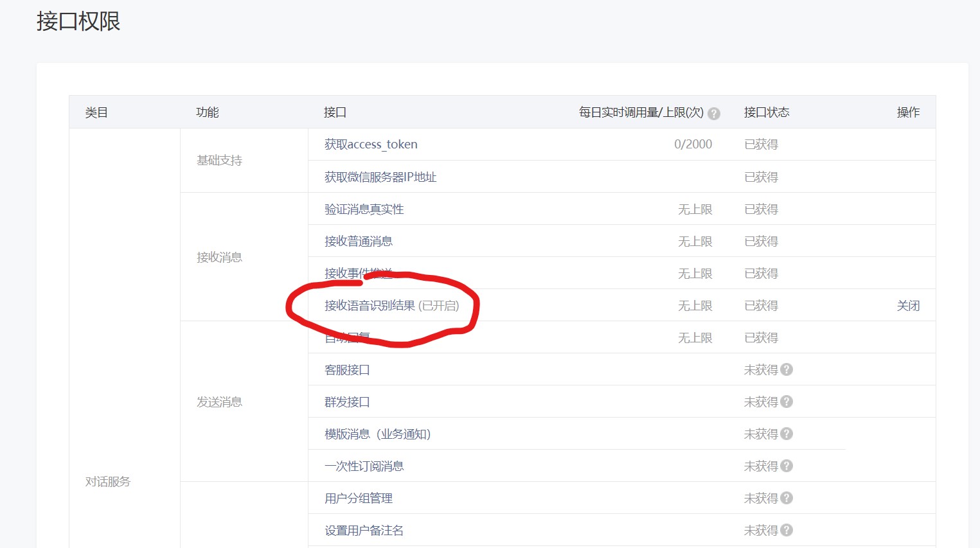Screen dimensions: 980x548
Task: Click help icon in 模版消息 row
Action: point(787,434)
